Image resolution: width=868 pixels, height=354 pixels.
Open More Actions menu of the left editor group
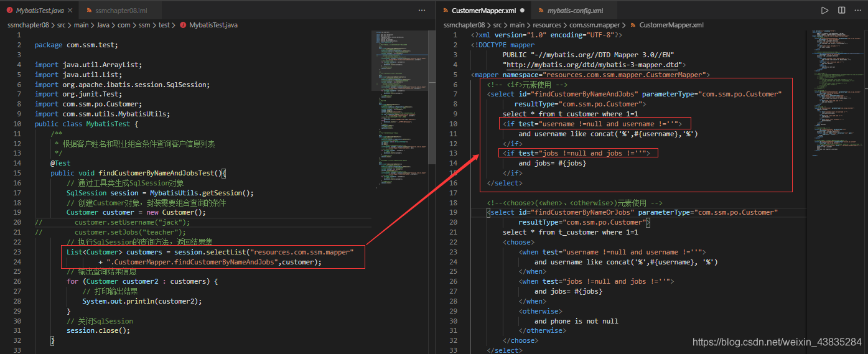click(x=422, y=11)
